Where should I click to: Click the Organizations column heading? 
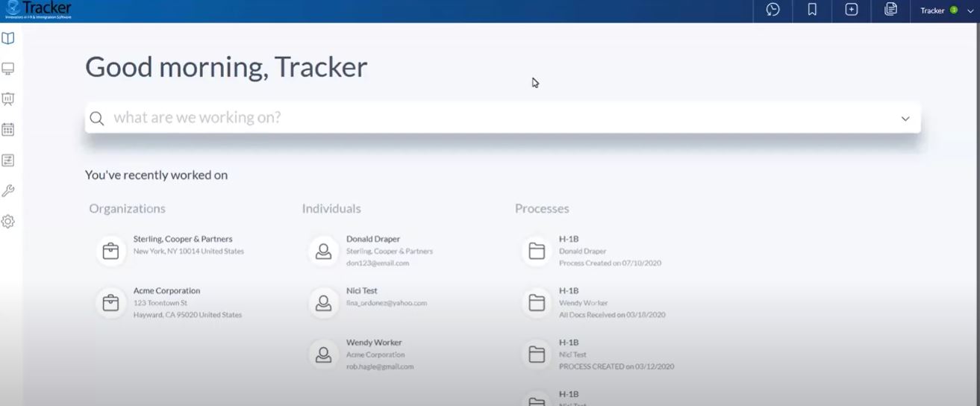click(127, 209)
